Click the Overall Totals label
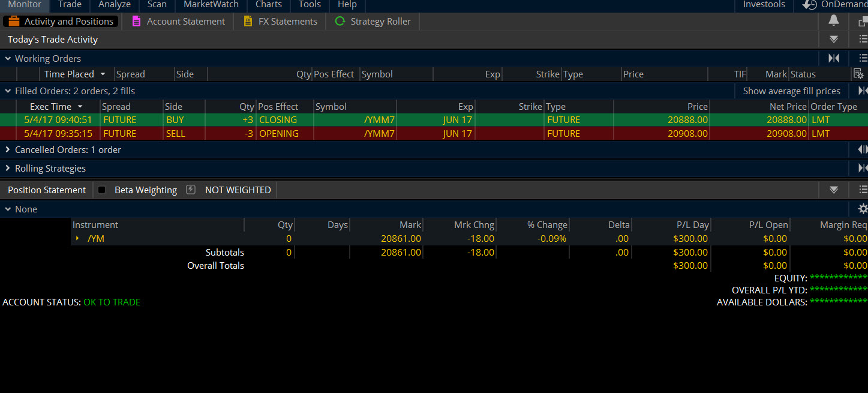Viewport: 868px width, 393px height. pos(215,265)
